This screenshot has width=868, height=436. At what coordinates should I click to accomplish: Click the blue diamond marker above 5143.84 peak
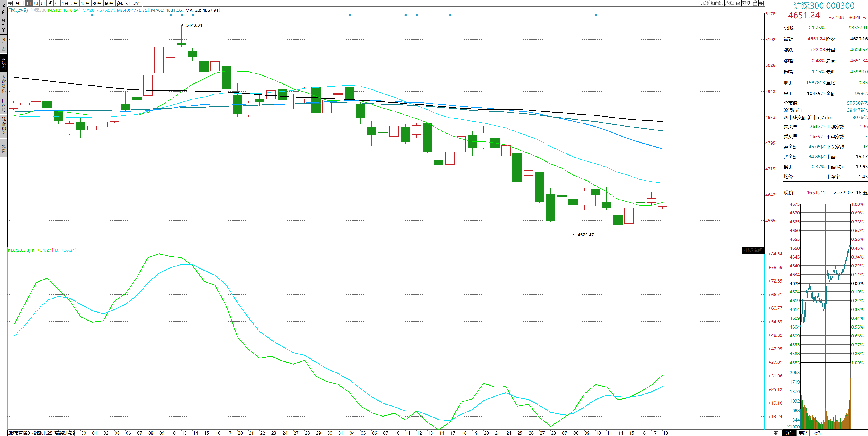(x=182, y=15)
